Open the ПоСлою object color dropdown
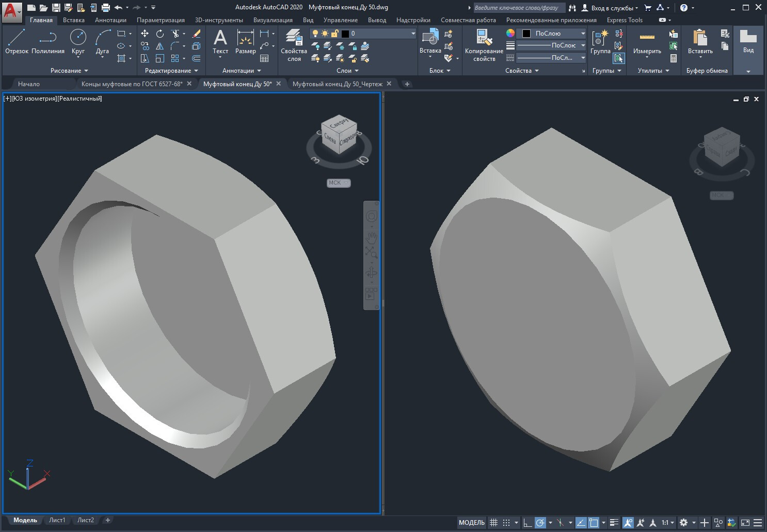The width and height of the screenshot is (767, 532). [x=552, y=34]
